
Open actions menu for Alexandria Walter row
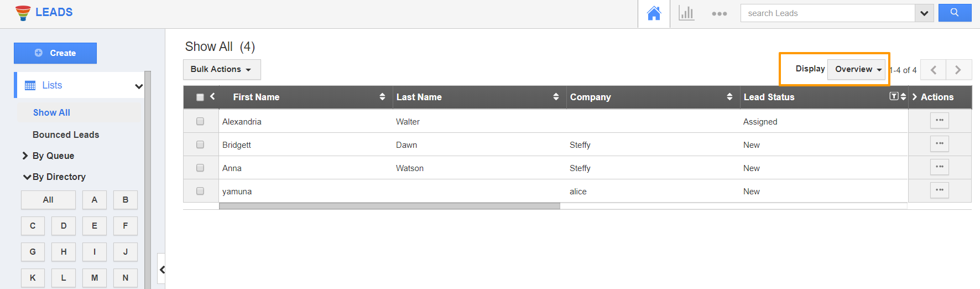coord(939,121)
